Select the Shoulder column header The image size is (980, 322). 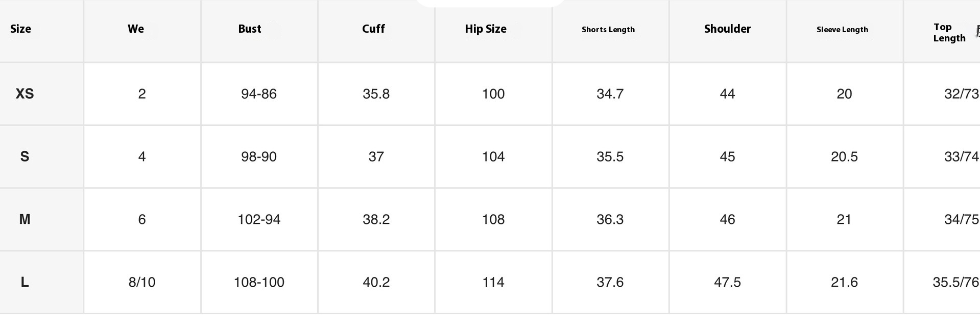click(727, 29)
